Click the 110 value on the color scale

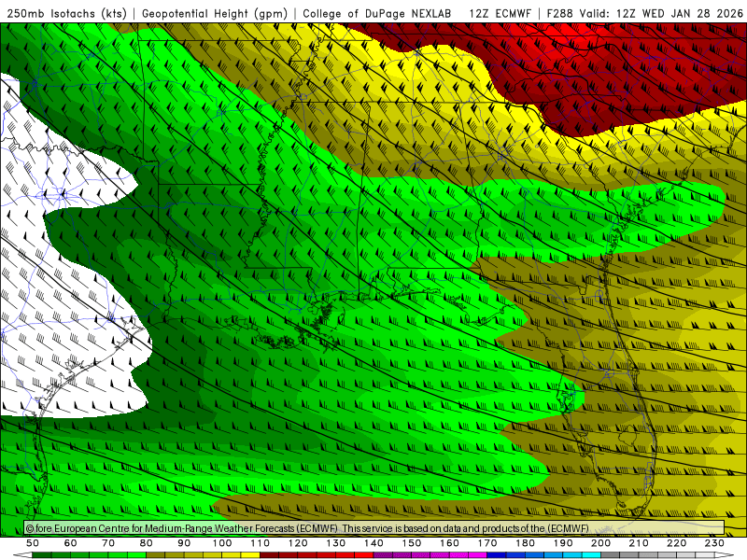(x=261, y=543)
